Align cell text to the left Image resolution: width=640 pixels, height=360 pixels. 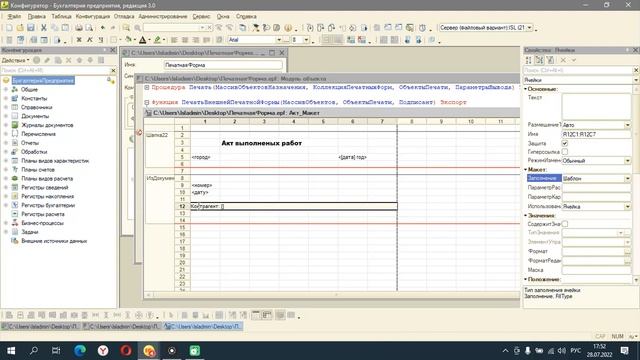174,40
